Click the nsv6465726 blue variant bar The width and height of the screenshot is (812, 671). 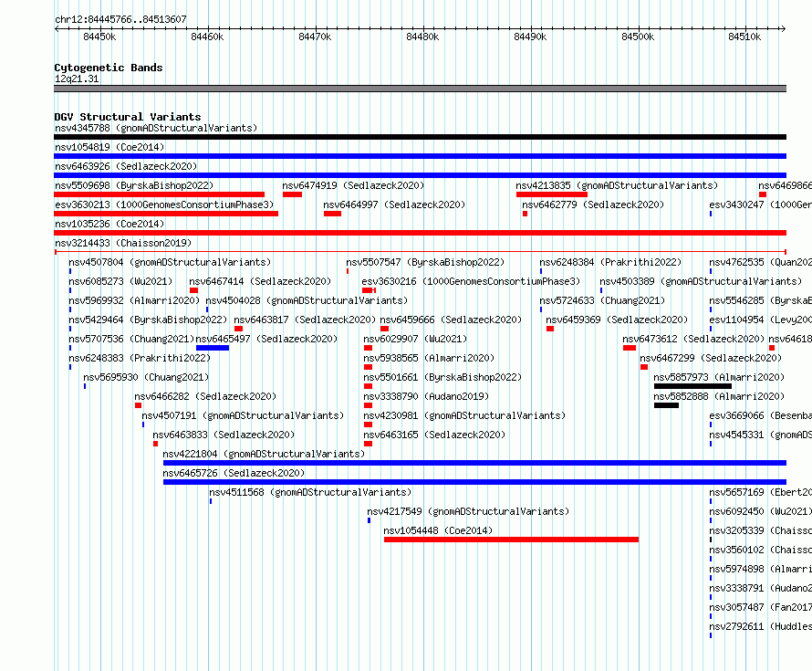pos(474,482)
